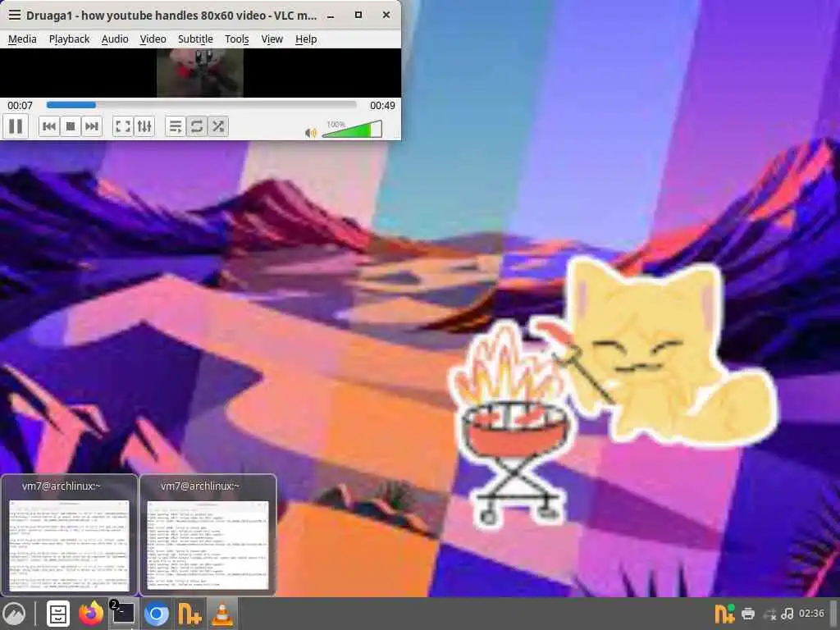Stop playback in VLC
This screenshot has width=840, height=630.
click(x=71, y=126)
